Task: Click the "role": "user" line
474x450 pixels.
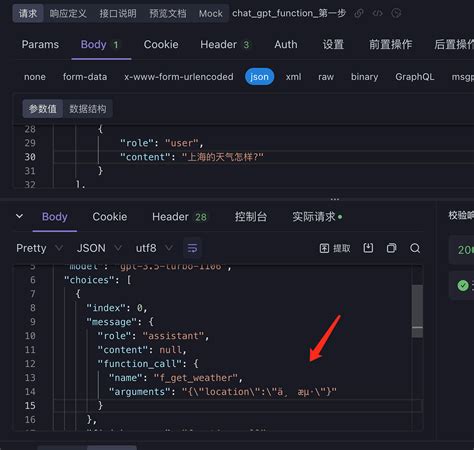Action: pos(161,143)
